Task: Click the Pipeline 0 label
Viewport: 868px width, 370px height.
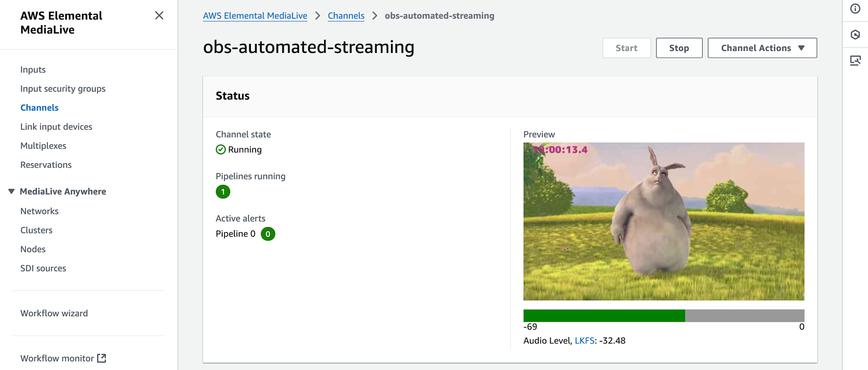Action: point(236,234)
